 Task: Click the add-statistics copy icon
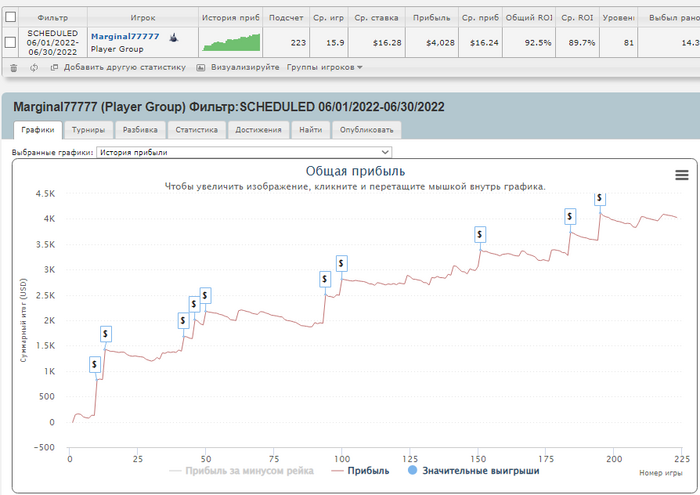point(54,68)
